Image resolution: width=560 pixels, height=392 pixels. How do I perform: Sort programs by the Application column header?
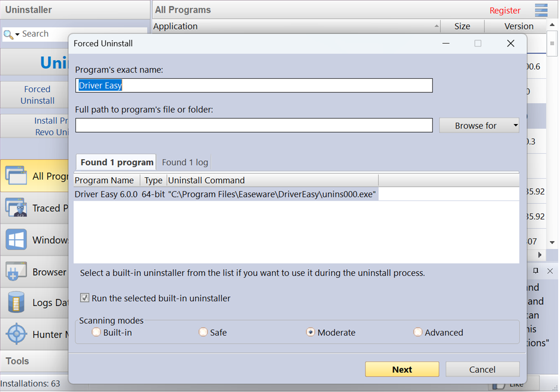pos(296,26)
